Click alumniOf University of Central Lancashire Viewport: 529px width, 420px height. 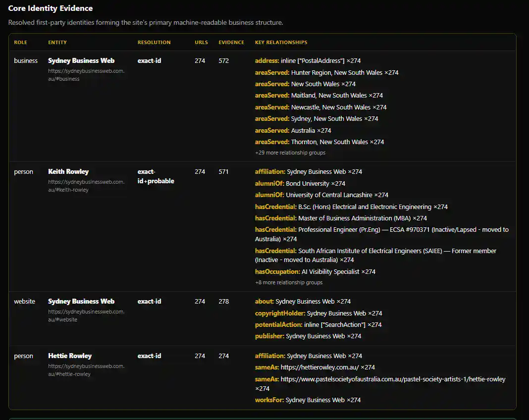tap(321, 195)
